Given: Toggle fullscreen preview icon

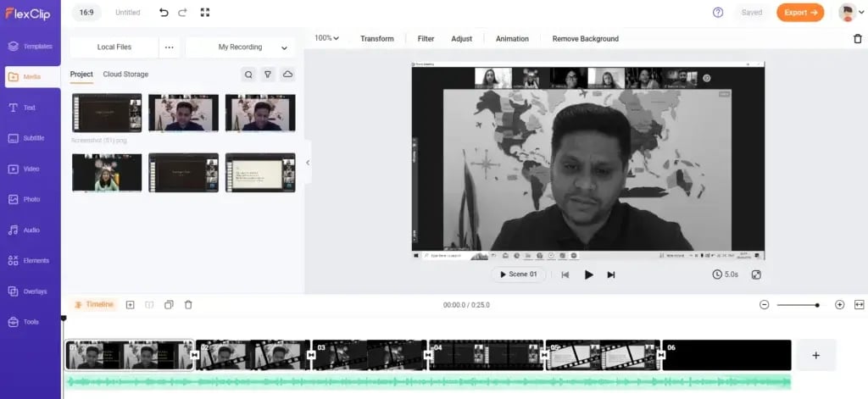Looking at the screenshot, I should pyautogui.click(x=756, y=274).
